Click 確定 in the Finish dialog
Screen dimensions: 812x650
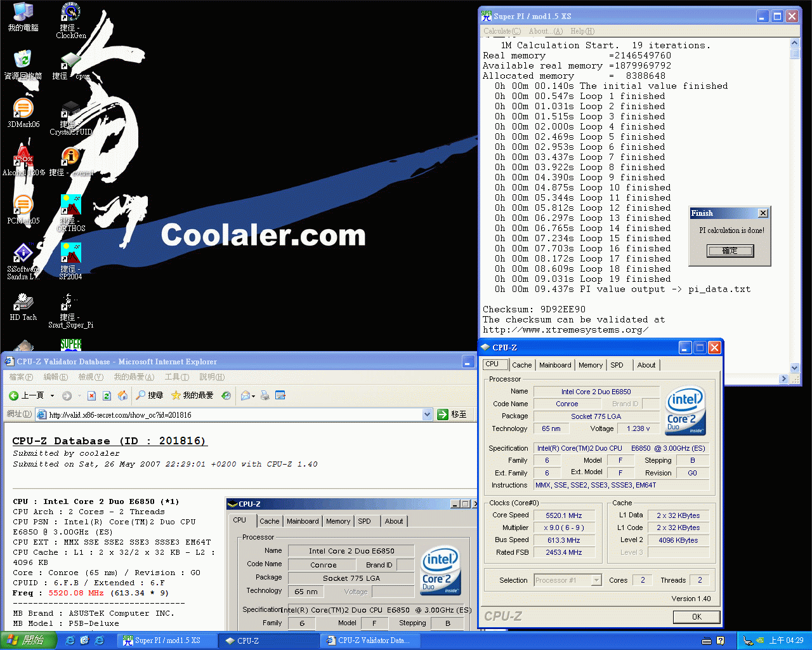tap(730, 251)
